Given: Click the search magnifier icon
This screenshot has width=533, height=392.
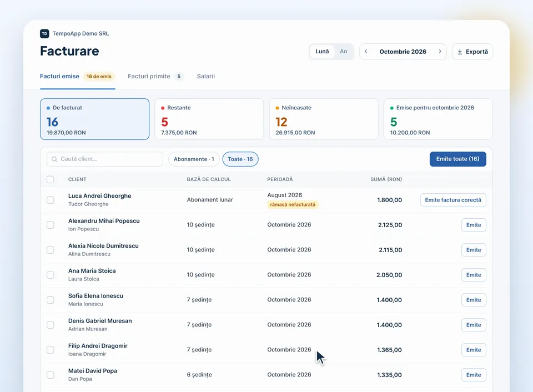Looking at the screenshot, I should click(54, 159).
